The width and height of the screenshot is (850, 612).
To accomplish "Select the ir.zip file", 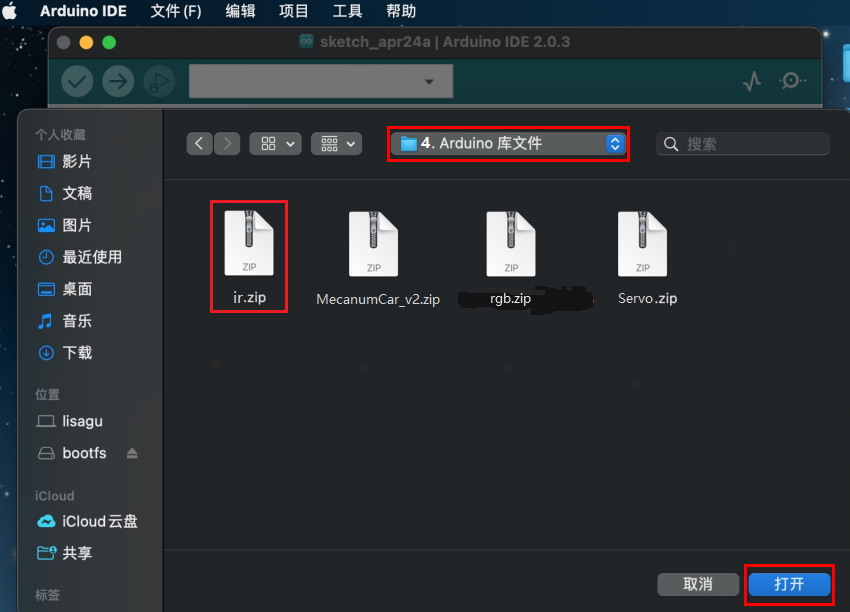I will click(x=249, y=257).
